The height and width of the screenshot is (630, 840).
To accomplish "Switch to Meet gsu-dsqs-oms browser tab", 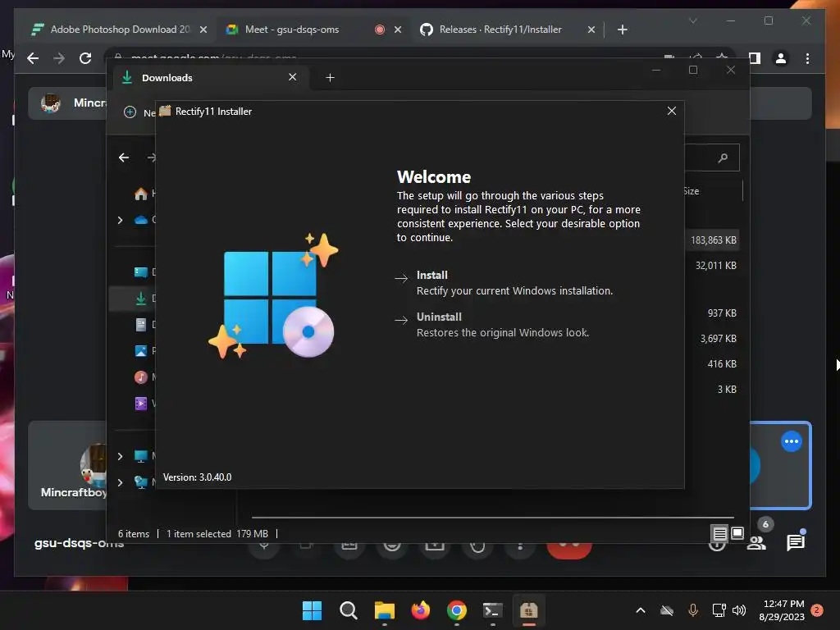I will pos(292,30).
